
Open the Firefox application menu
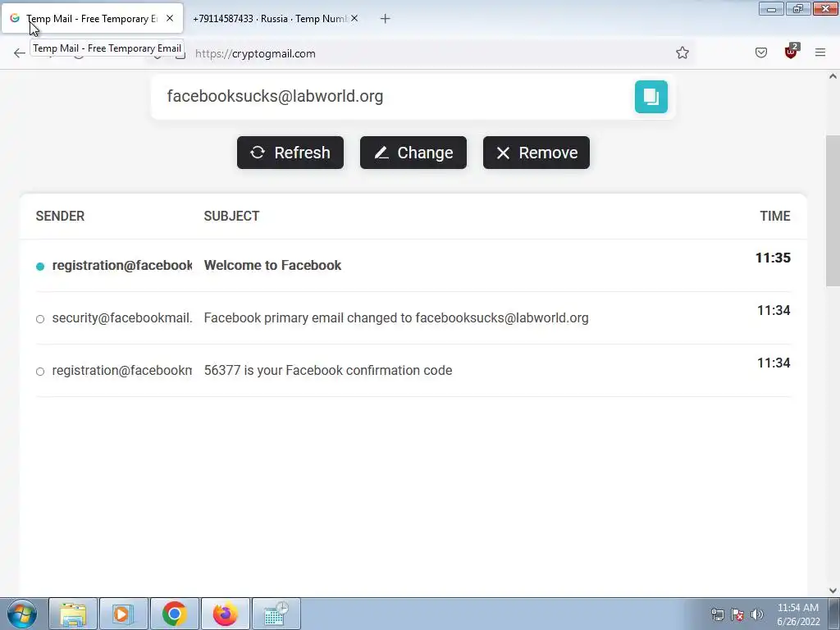coord(820,52)
